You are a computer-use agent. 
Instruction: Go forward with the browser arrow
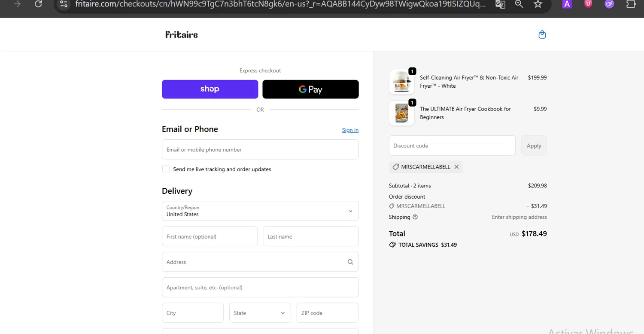click(17, 4)
